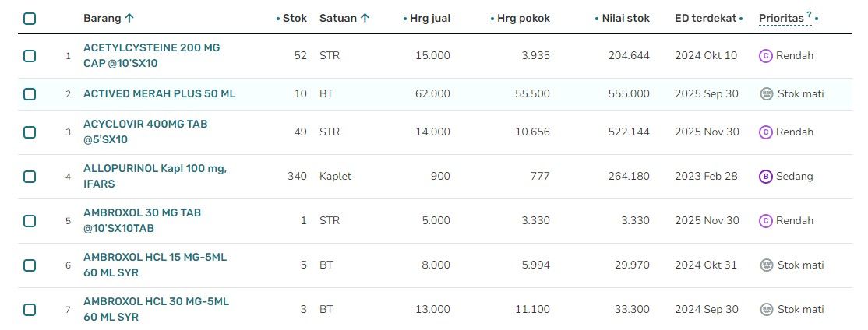Click the Sedang B icon for ALLOPURINOL
Image resolution: width=868 pixels, height=330 pixels.
pyautogui.click(x=765, y=177)
